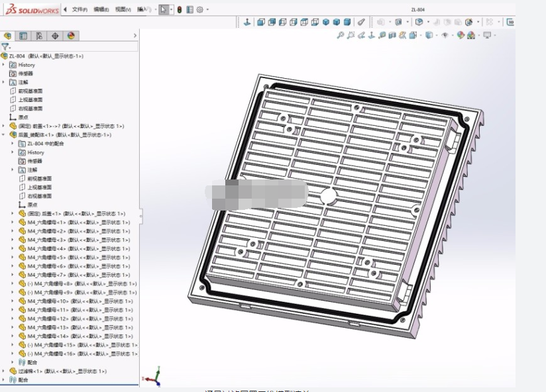Open the 文件(F) menu

79,10
